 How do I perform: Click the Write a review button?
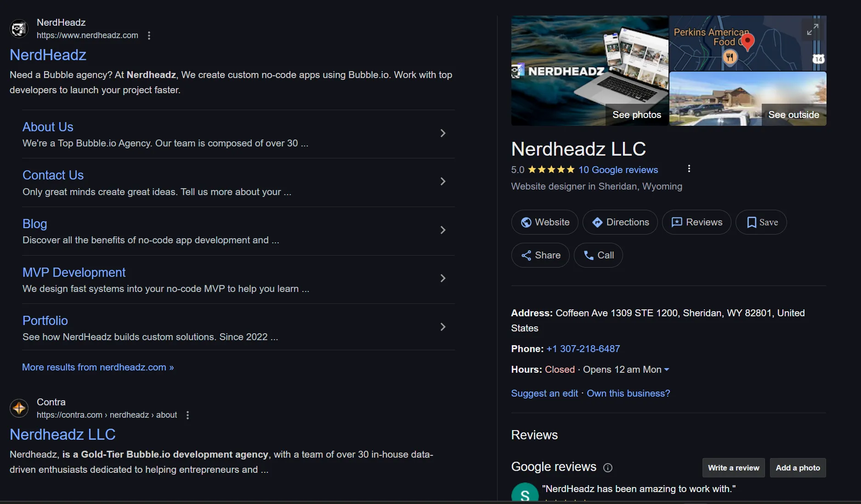pos(733,468)
